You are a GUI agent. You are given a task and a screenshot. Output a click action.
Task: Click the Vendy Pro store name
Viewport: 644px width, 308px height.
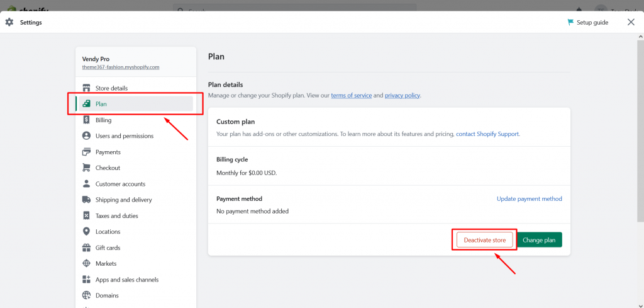96,59
